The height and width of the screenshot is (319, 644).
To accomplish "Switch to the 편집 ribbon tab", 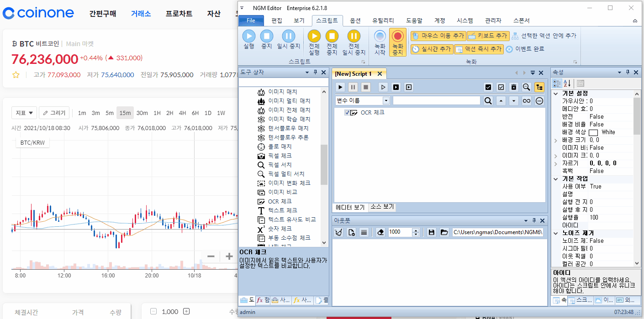I will tap(277, 21).
